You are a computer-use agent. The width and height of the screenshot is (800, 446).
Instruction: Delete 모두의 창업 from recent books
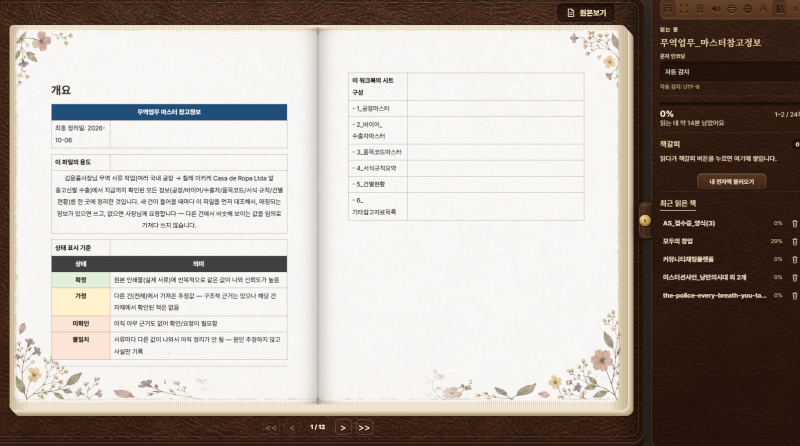click(x=794, y=241)
